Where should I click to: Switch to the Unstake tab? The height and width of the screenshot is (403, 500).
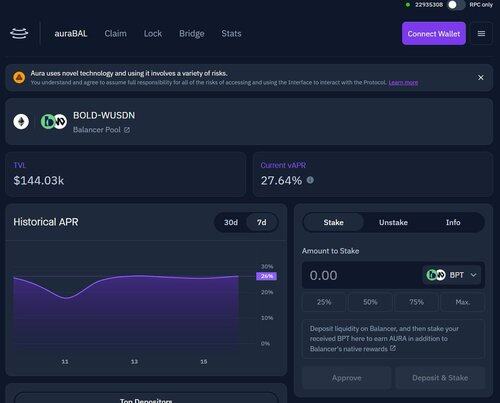393,222
